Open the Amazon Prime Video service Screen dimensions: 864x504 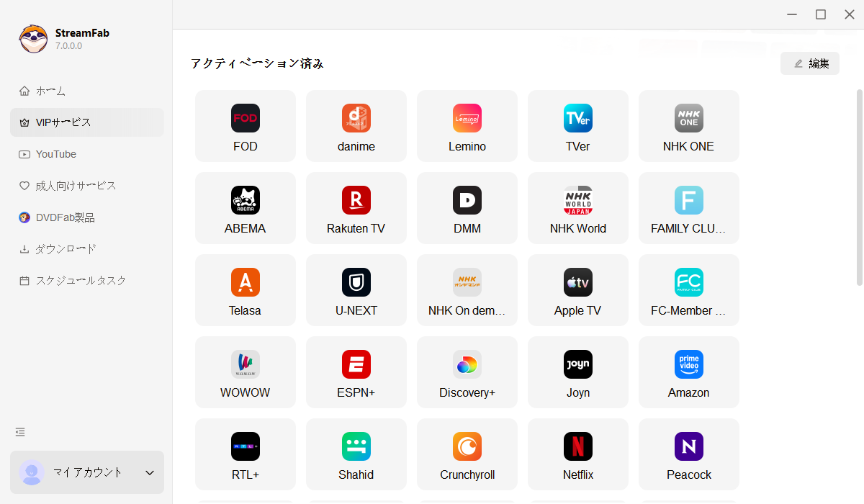click(688, 372)
